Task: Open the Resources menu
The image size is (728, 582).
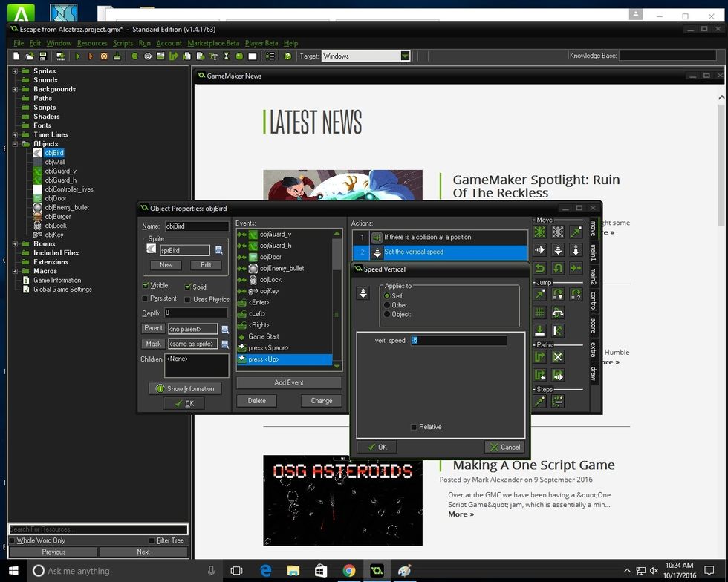Action: pyautogui.click(x=92, y=43)
